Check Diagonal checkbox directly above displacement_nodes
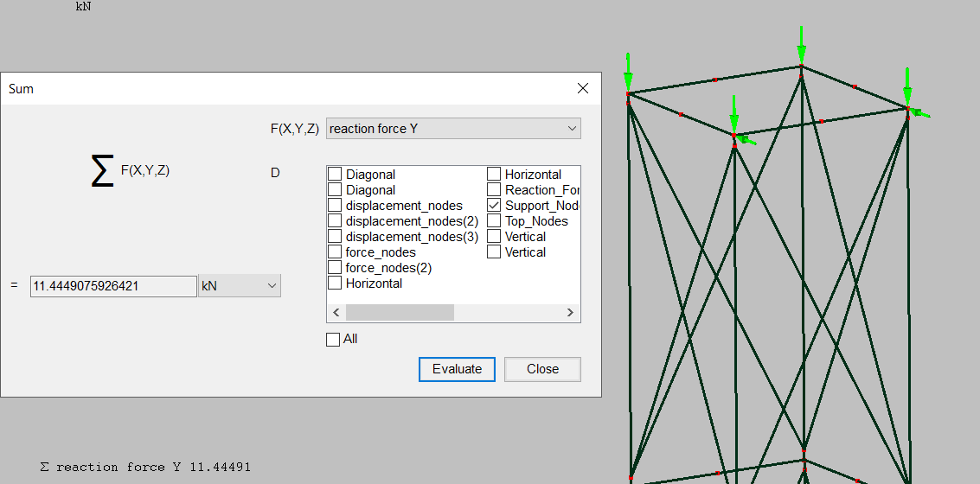 click(335, 190)
